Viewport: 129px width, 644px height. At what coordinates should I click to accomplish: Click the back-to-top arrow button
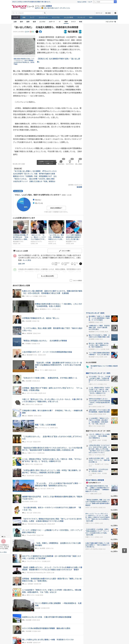pyautogui.click(x=124, y=551)
